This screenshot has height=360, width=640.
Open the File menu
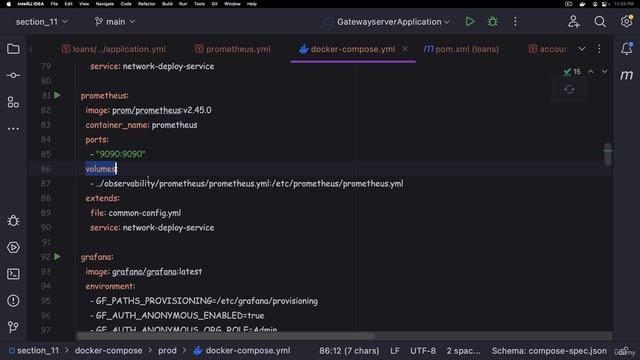pos(54,4)
